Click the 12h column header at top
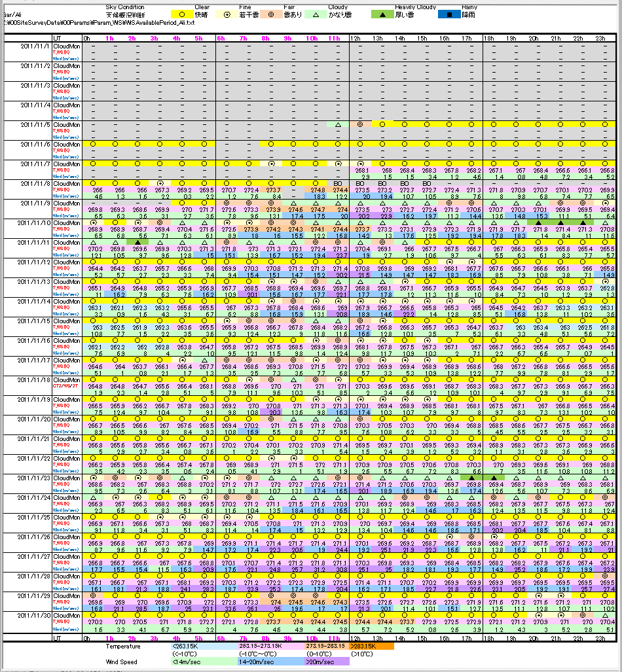The height and width of the screenshot is (672, 622). (356, 39)
